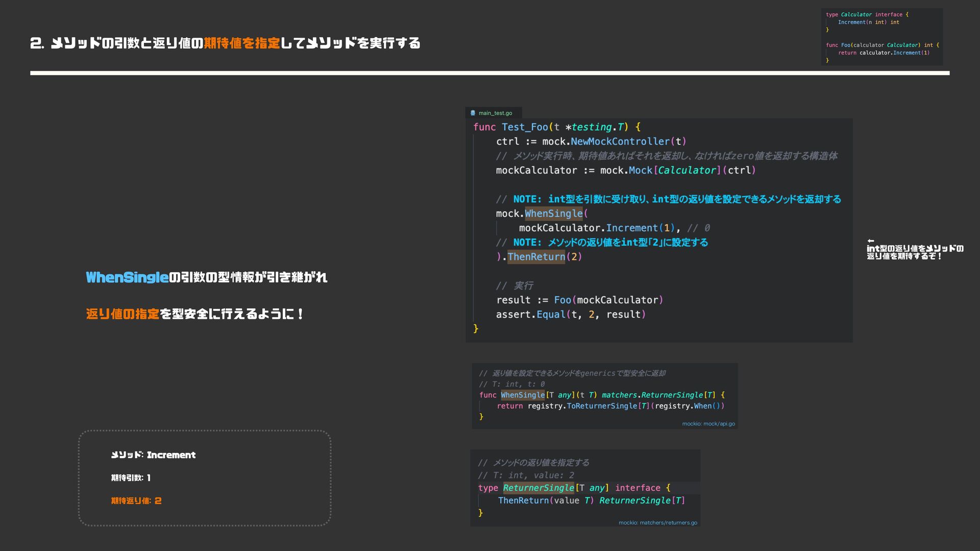Click the ctrl := mock.NewMockController(t) line
Viewport: 980px width, 551px height.
591,141
